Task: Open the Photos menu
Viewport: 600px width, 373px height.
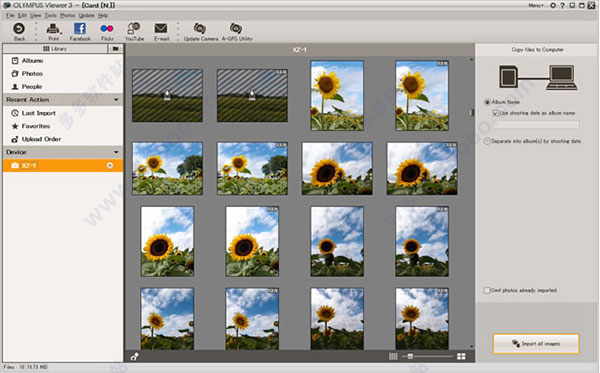Action: pos(68,15)
